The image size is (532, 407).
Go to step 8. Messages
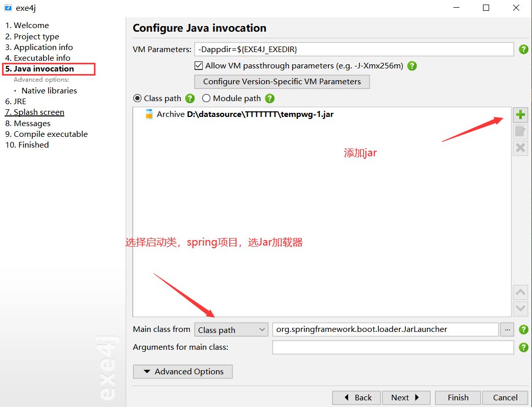point(28,123)
